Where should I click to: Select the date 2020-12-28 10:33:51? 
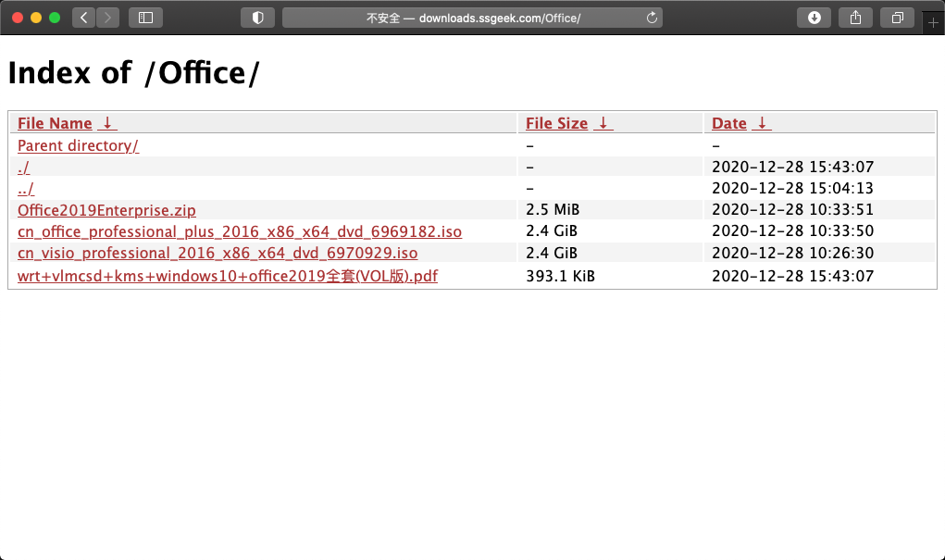point(792,209)
